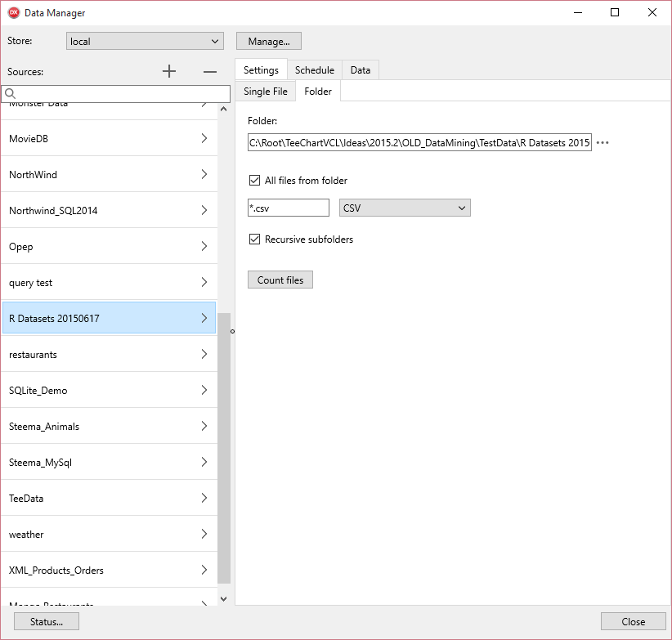Maximize the Data Manager window
This screenshot has width=672, height=640.
(615, 12)
